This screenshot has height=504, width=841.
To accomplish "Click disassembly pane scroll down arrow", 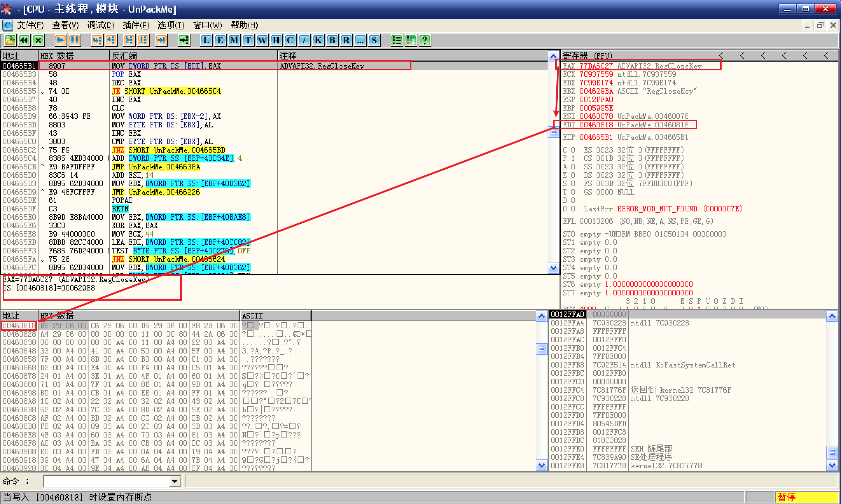I will click(553, 268).
